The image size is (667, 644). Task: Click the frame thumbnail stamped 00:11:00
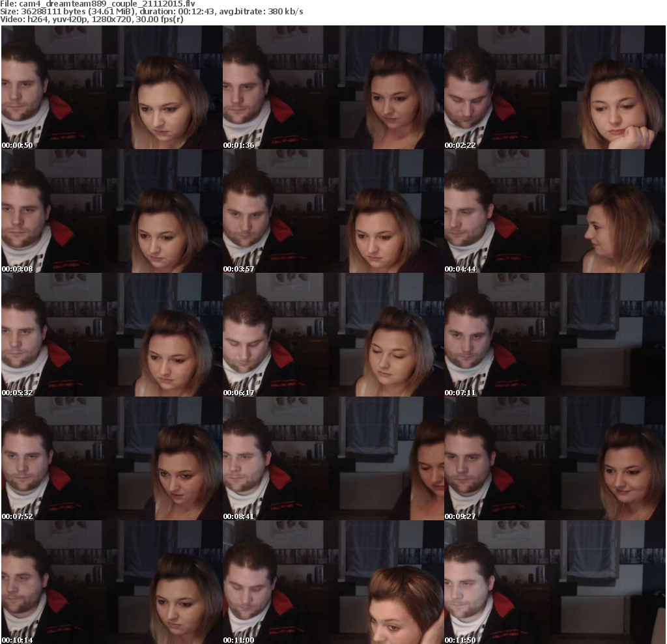333,582
